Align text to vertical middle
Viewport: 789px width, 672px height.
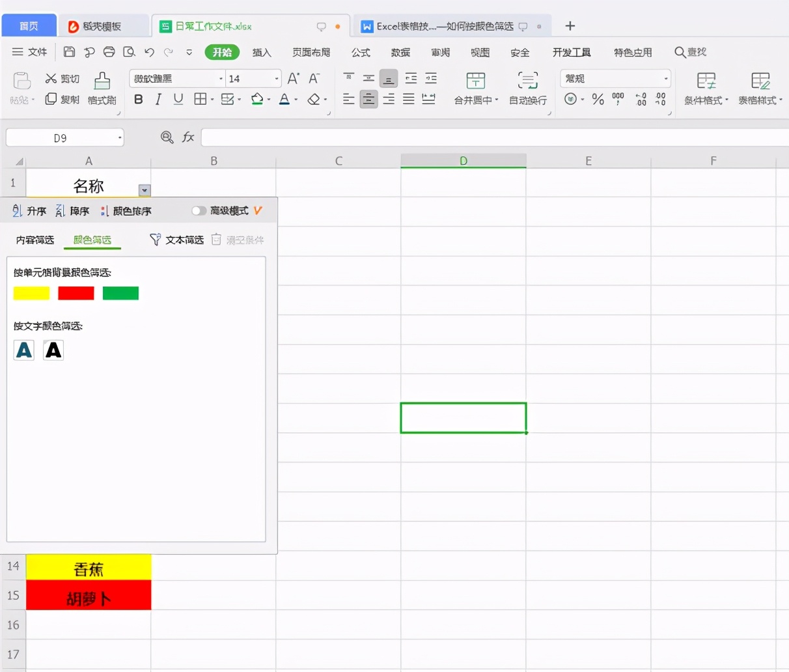tap(368, 79)
